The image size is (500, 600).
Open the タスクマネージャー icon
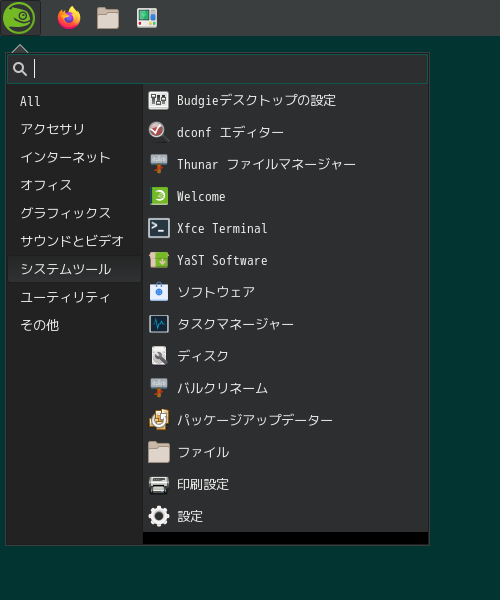pos(159,324)
